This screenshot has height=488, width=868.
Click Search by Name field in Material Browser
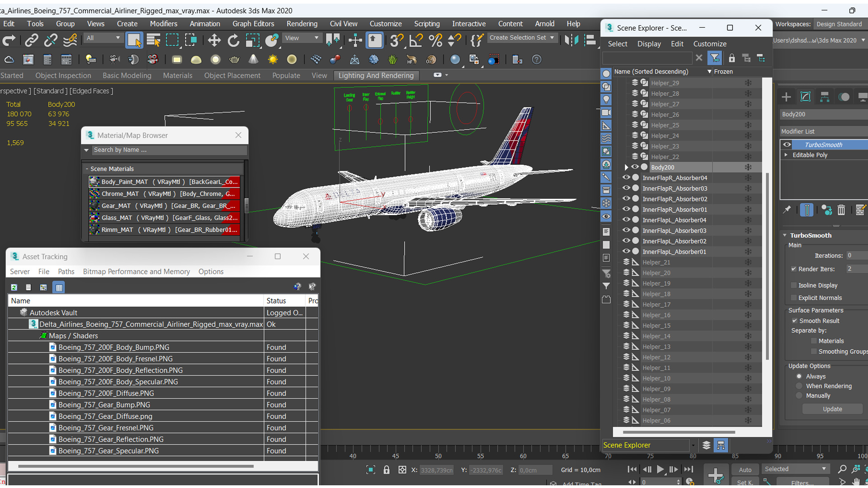[169, 150]
